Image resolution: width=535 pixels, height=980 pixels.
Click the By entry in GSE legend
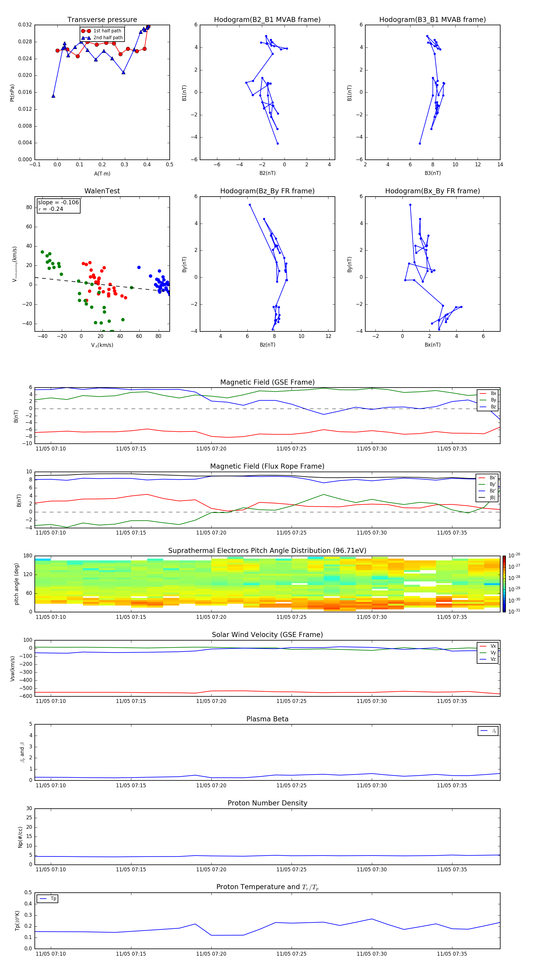(x=488, y=400)
